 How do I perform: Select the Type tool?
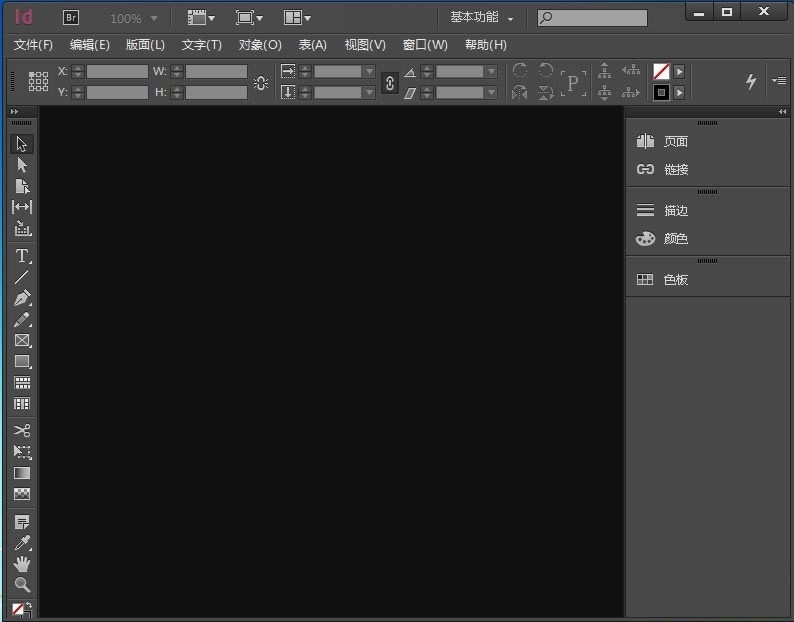(x=22, y=256)
